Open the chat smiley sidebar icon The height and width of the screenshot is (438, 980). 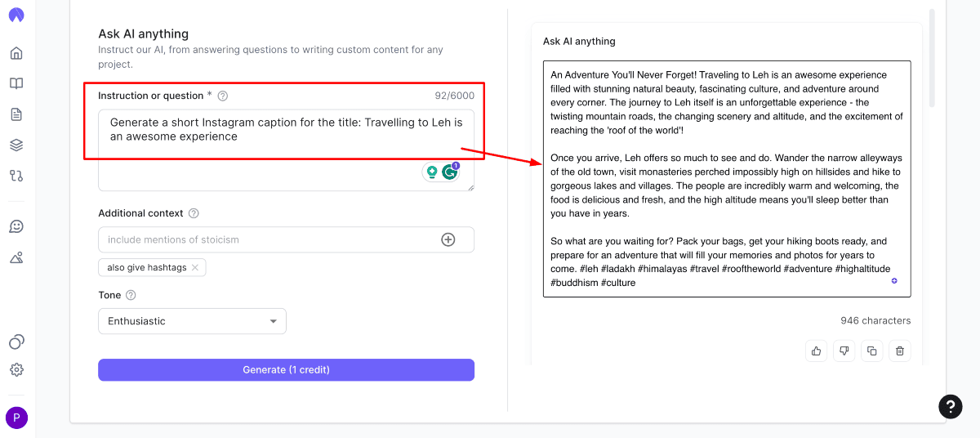tap(16, 226)
